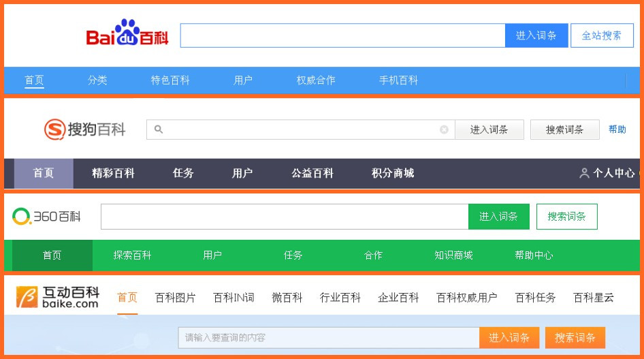Viewport: 644px width, 359px height.
Task: Click Baidu's blue 进入词条 button
Action: pos(536,35)
